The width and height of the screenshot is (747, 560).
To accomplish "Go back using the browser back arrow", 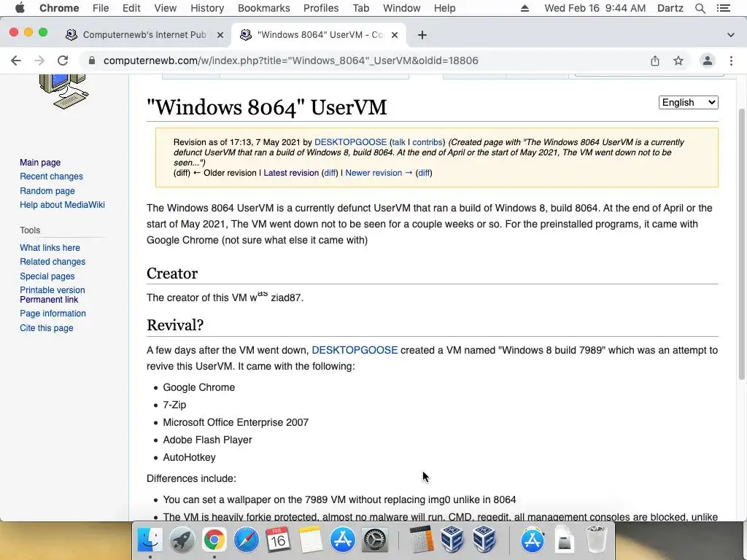I will point(16,61).
